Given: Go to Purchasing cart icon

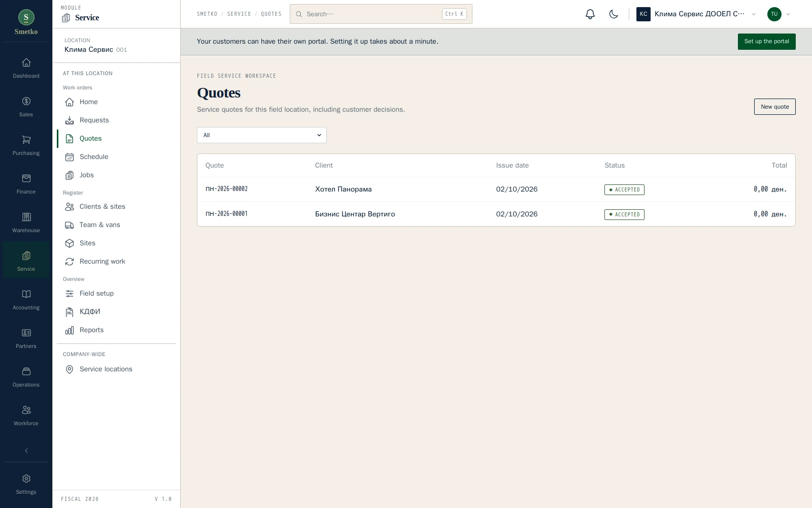Looking at the screenshot, I should pyautogui.click(x=26, y=140).
